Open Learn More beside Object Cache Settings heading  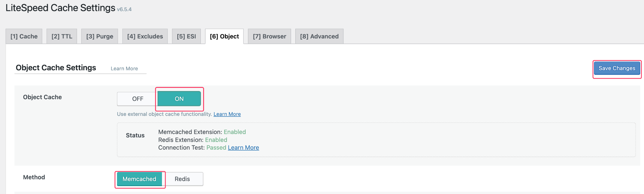coord(124,69)
